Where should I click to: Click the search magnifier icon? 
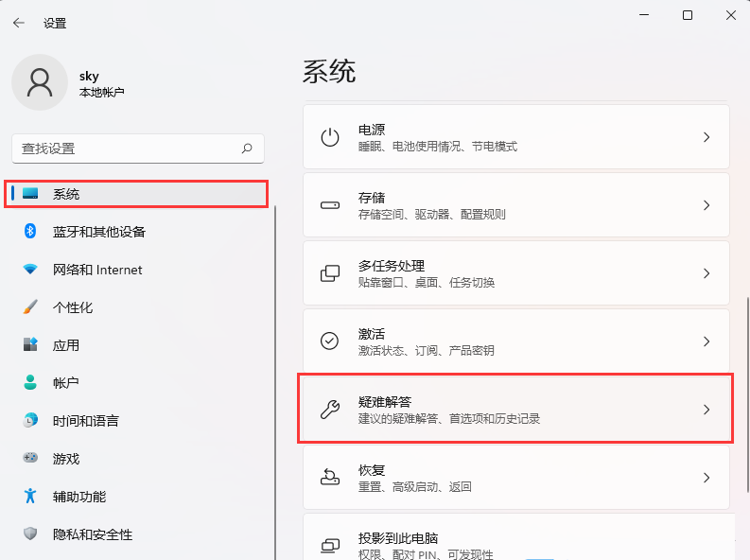click(247, 149)
